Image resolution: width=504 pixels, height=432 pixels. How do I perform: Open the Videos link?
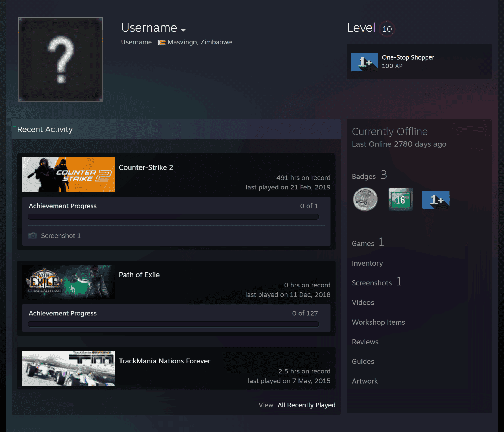[363, 303]
